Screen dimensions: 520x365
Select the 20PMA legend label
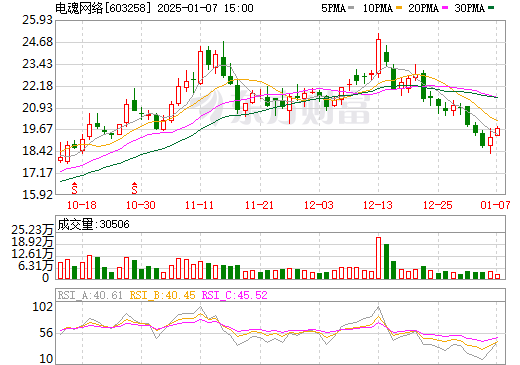(424, 8)
